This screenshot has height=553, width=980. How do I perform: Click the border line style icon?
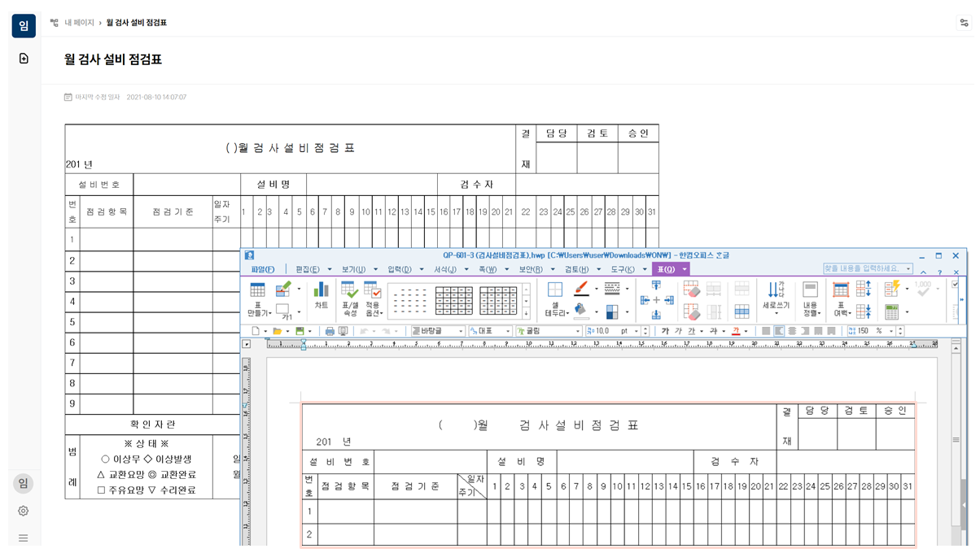pos(612,289)
